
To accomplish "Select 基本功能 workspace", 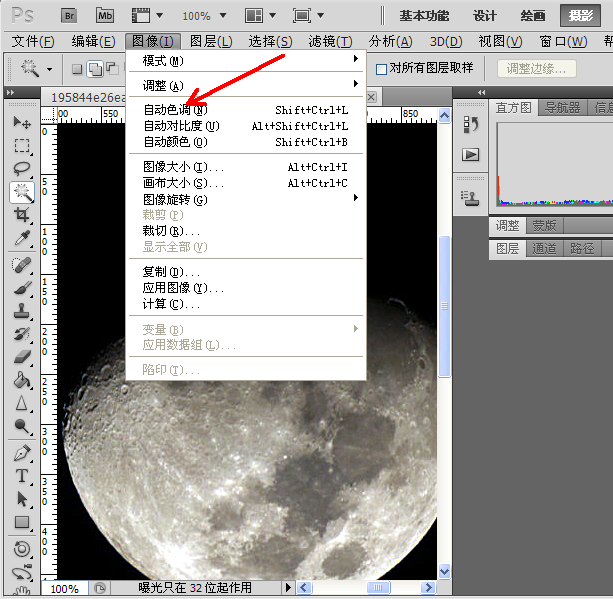I will pyautogui.click(x=424, y=16).
